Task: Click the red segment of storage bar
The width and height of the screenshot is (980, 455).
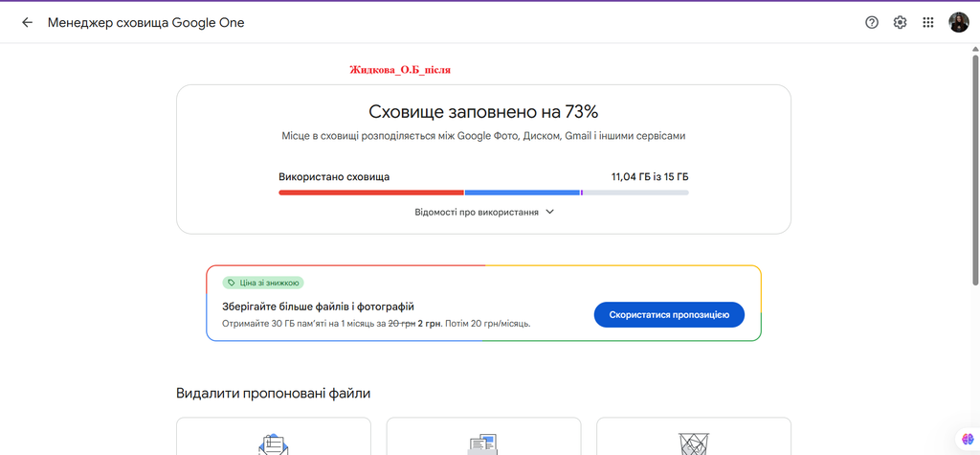Action: (371, 193)
